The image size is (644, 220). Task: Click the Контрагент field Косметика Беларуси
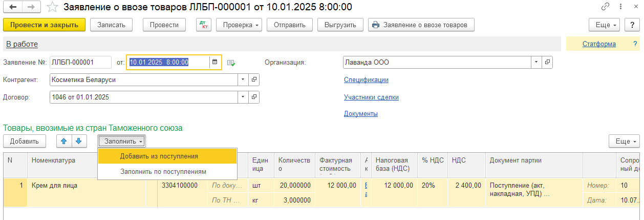click(x=144, y=80)
